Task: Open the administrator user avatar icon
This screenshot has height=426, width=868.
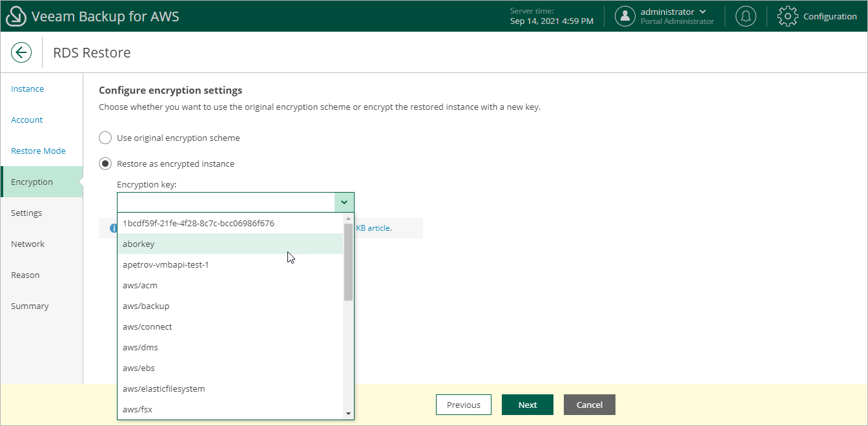Action: coord(625,16)
